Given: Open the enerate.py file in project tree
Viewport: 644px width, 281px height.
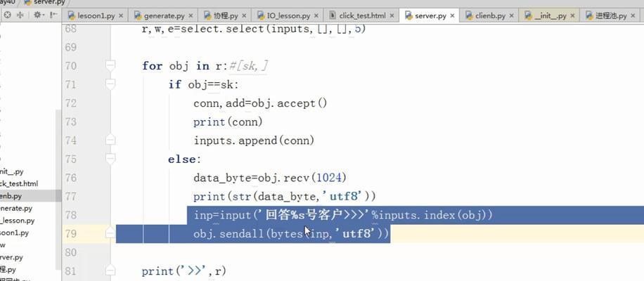Looking at the screenshot, I should [x=16, y=209].
